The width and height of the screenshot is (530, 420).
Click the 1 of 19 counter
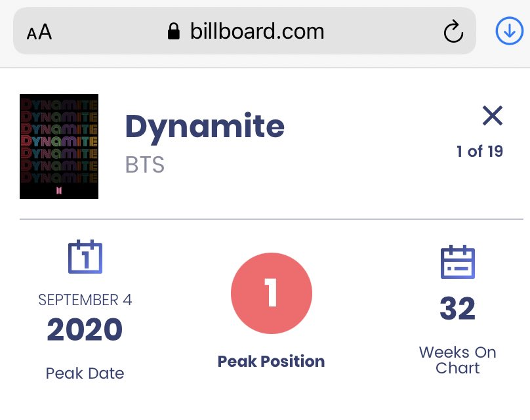coord(479,151)
